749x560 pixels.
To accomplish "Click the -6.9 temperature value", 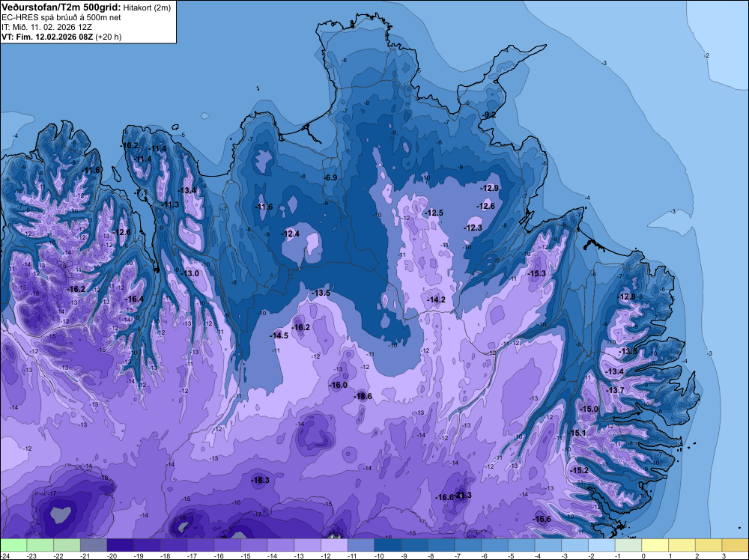I will click(330, 177).
